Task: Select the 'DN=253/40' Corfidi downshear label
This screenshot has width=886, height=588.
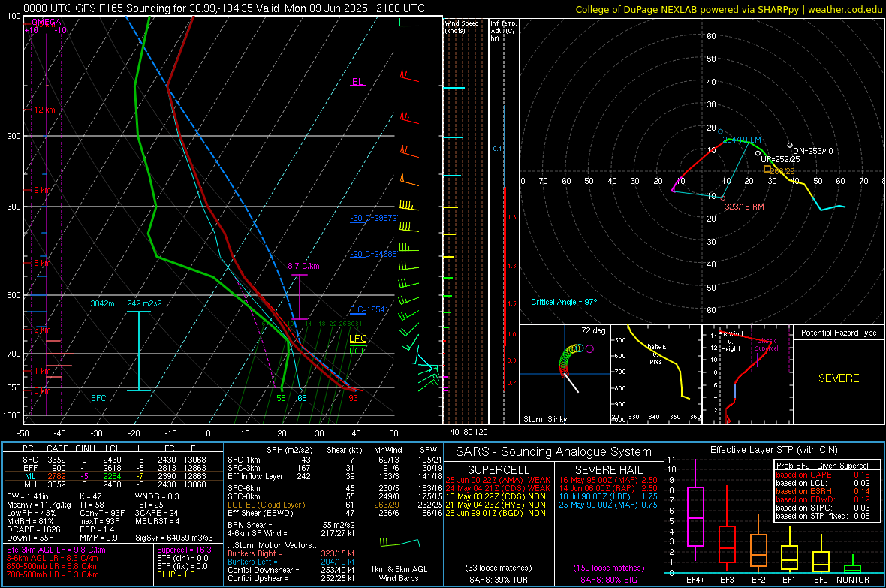Action: (x=812, y=151)
